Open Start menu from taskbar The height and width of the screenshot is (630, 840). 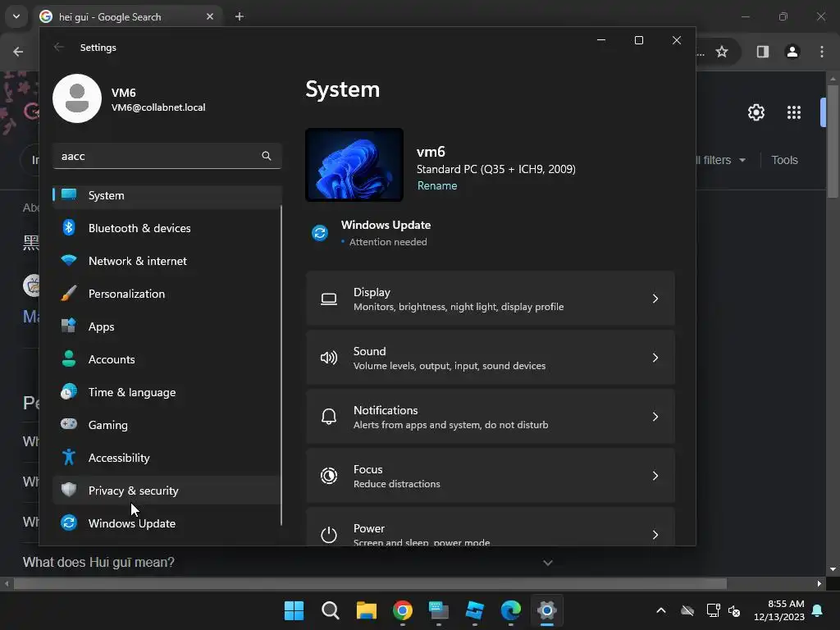coord(294,610)
